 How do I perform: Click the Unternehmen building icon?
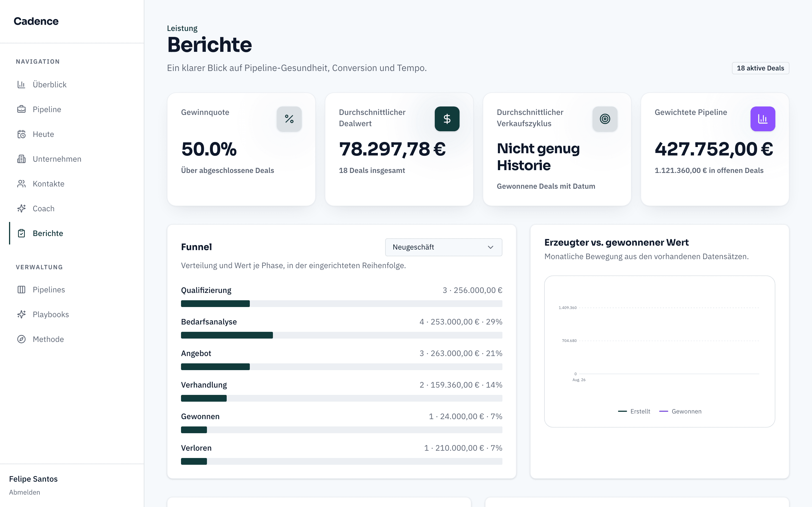pyautogui.click(x=21, y=159)
